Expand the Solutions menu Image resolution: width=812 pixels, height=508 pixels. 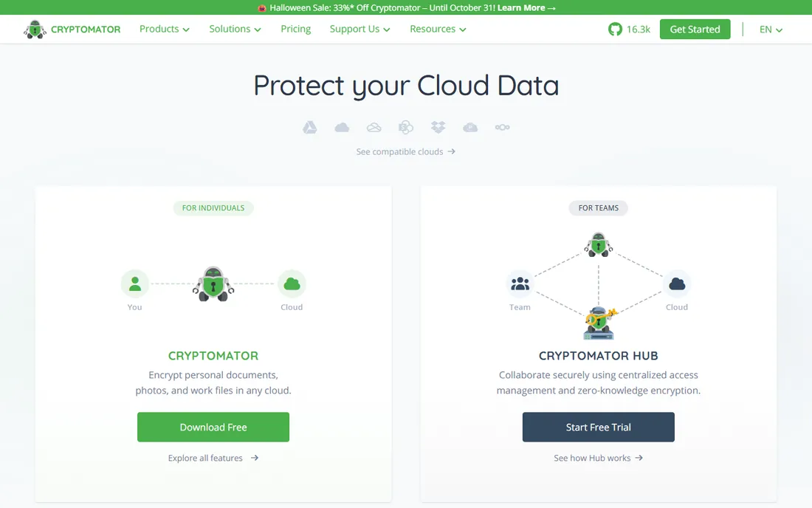click(235, 29)
